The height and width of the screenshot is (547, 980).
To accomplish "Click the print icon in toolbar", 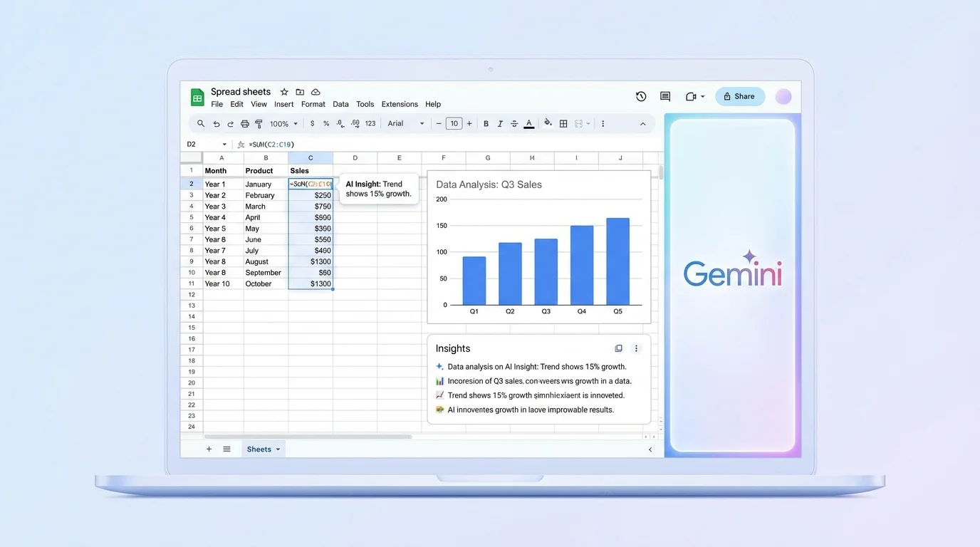I will tap(245, 124).
